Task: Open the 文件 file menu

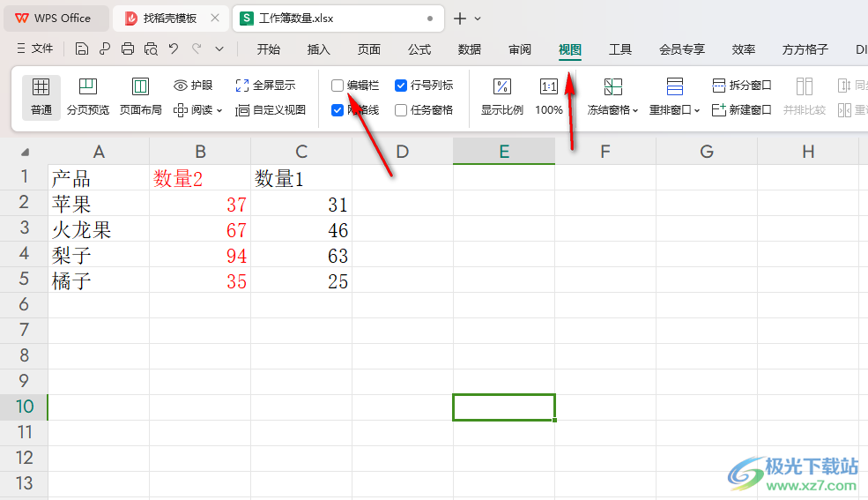Action: [x=35, y=49]
